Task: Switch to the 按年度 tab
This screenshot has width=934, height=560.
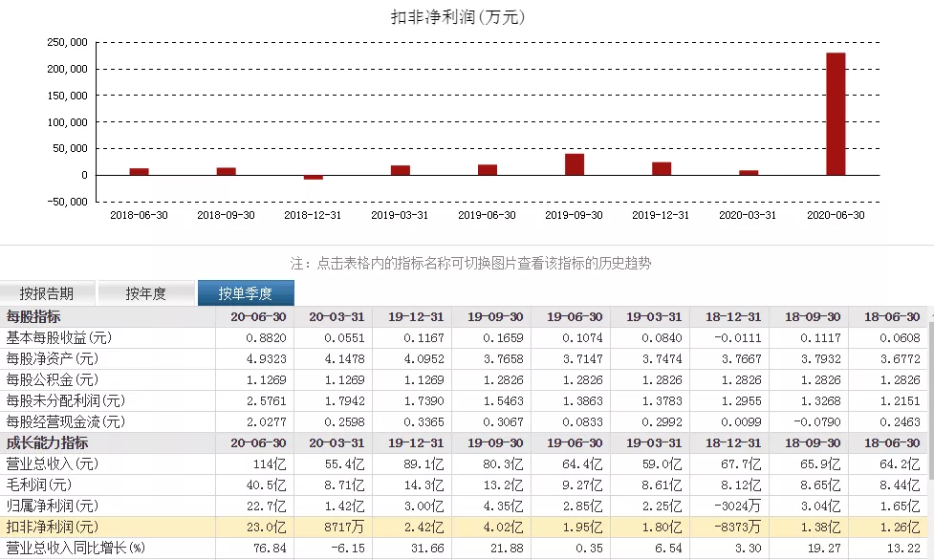Action: click(x=145, y=292)
